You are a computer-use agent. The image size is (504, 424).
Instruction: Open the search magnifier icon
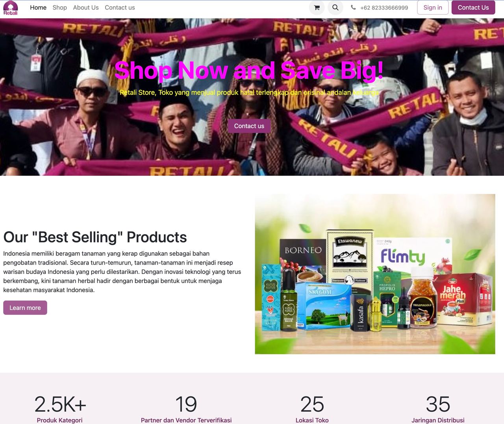335,7
